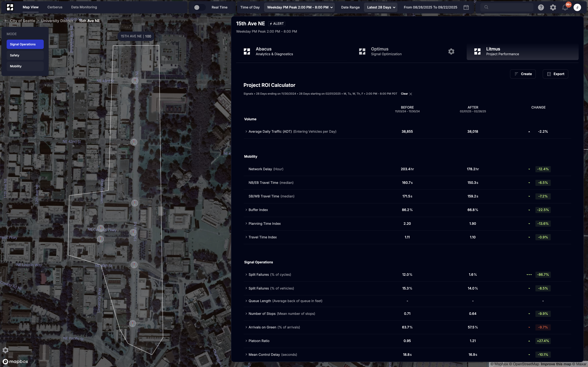The image size is (588, 367).
Task: Select Mobility mode
Action: (x=25, y=66)
